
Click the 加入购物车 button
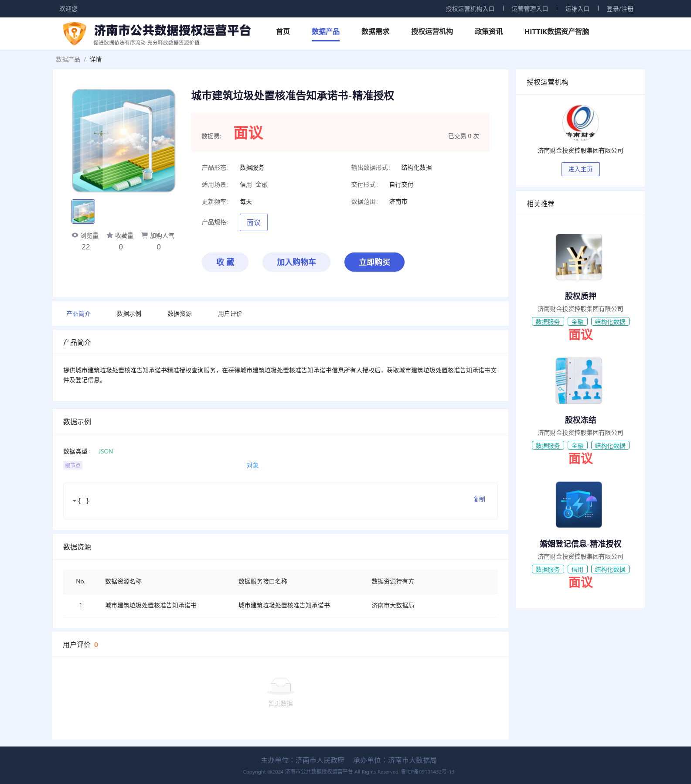pyautogui.click(x=296, y=262)
